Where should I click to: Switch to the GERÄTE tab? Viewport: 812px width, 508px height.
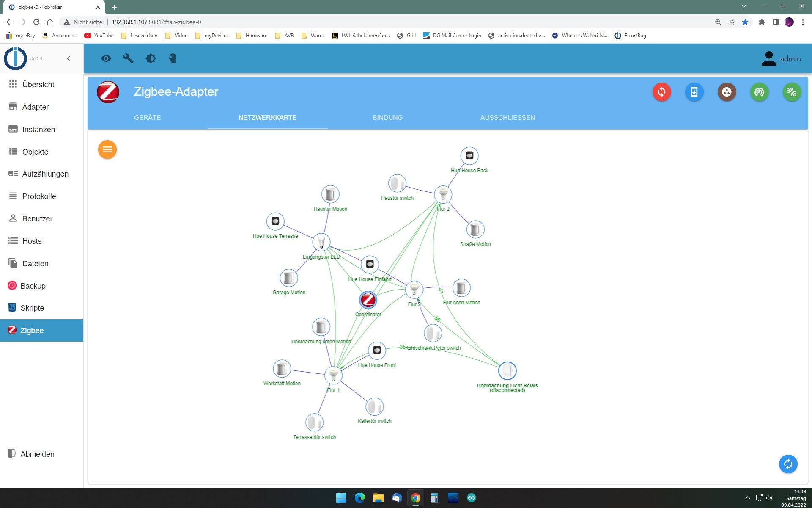pos(147,117)
